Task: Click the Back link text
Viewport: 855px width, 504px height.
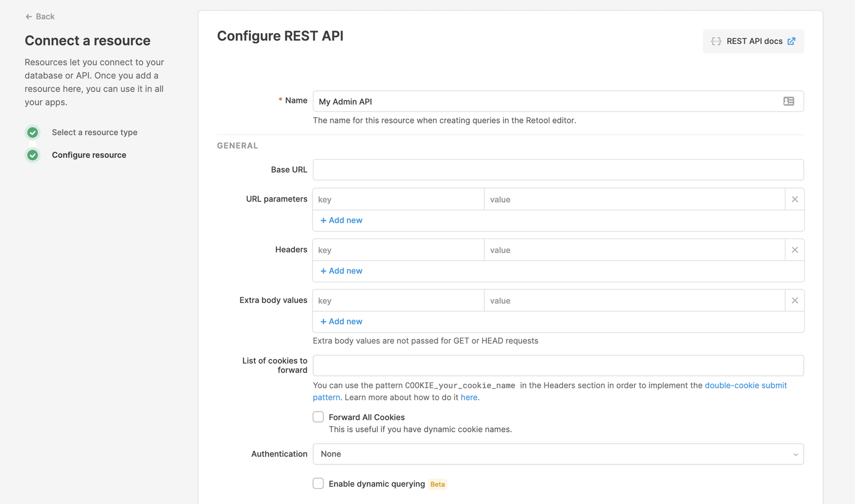Action: 45,17
